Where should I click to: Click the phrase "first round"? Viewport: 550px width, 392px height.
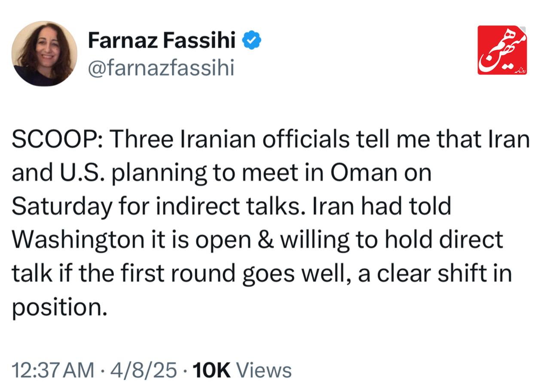click(x=174, y=273)
